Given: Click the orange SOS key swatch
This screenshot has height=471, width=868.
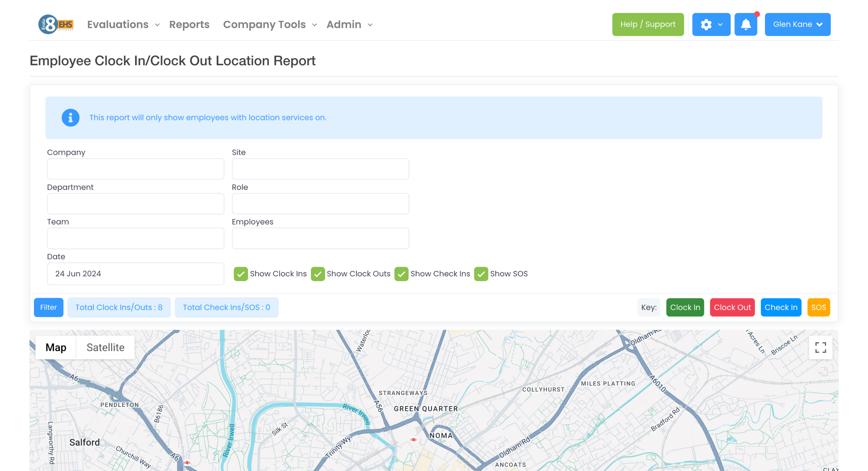Looking at the screenshot, I should (x=818, y=307).
